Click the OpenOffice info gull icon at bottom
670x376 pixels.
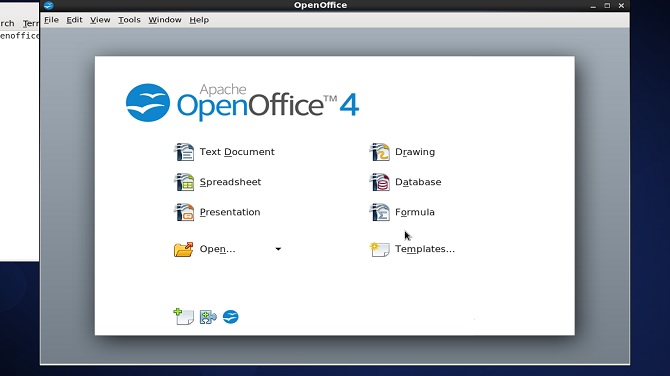231,317
